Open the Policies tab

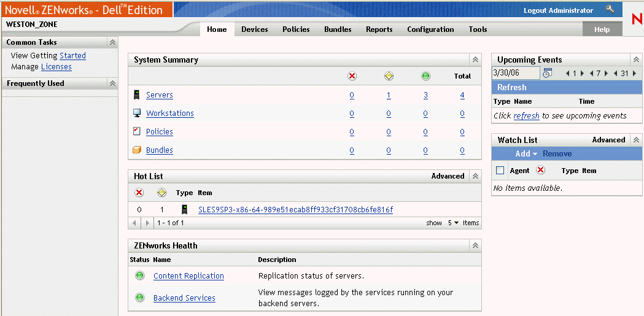click(x=296, y=29)
